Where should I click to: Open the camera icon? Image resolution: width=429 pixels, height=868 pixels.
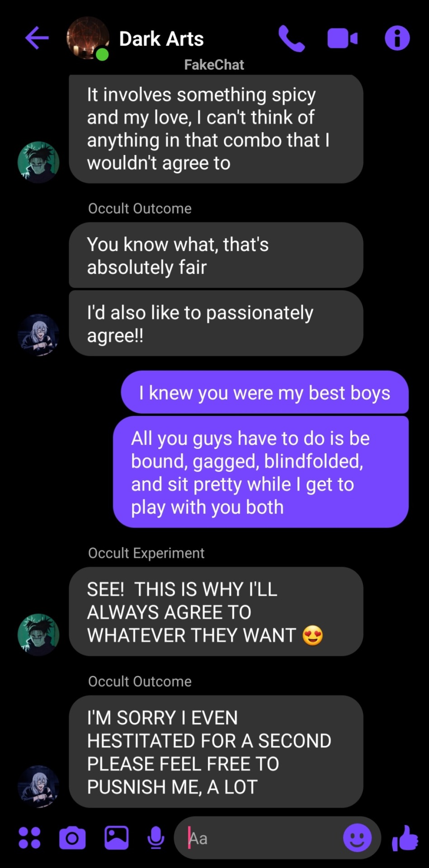[72, 838]
